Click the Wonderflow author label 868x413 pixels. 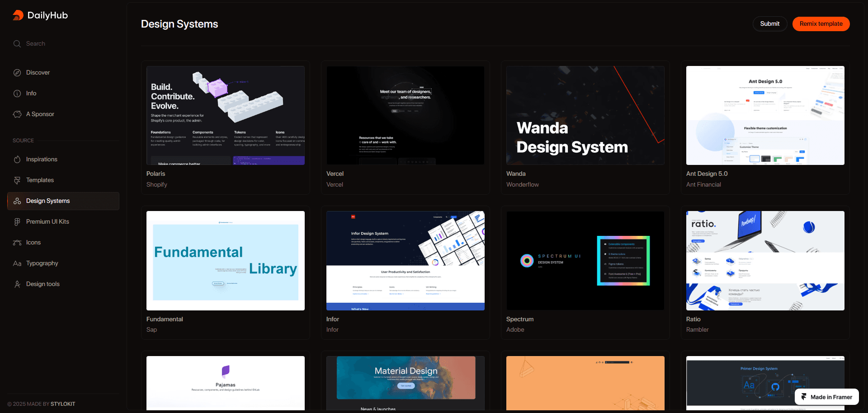point(523,185)
